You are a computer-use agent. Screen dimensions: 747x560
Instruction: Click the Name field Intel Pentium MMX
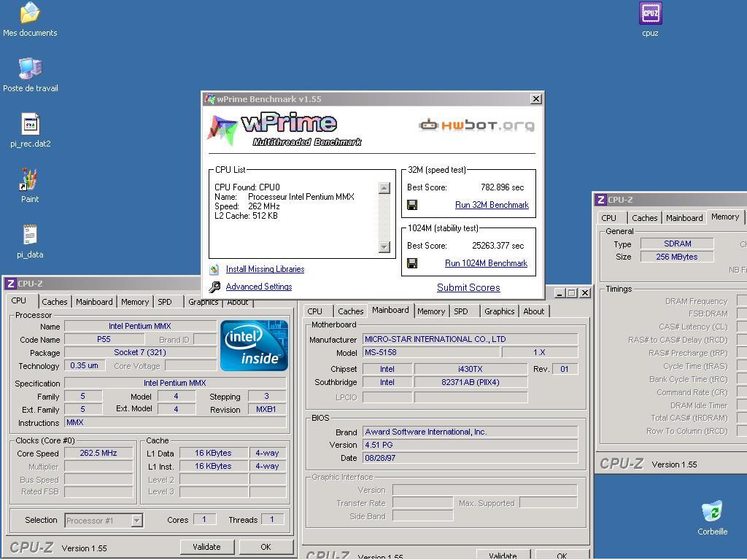tap(140, 326)
